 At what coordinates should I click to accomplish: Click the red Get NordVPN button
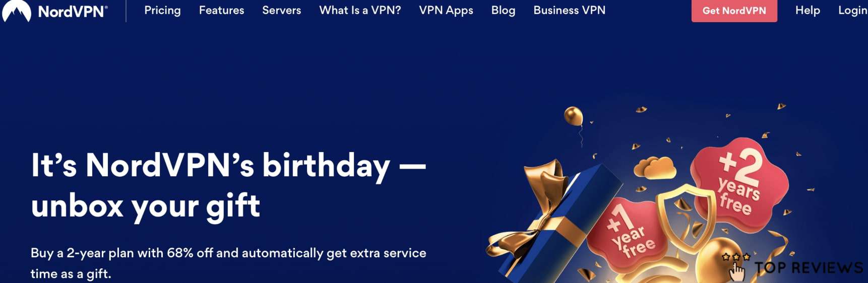[x=734, y=11]
